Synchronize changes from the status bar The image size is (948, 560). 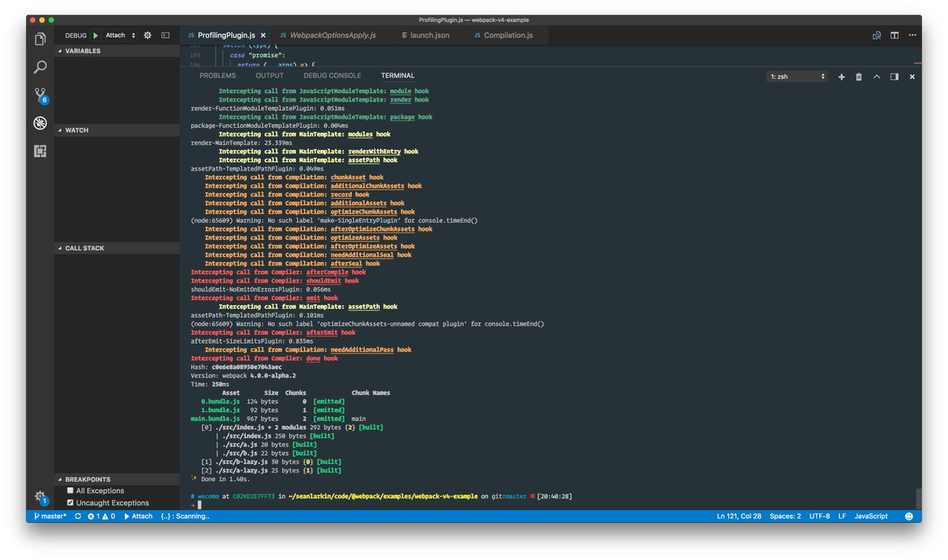(x=77, y=516)
